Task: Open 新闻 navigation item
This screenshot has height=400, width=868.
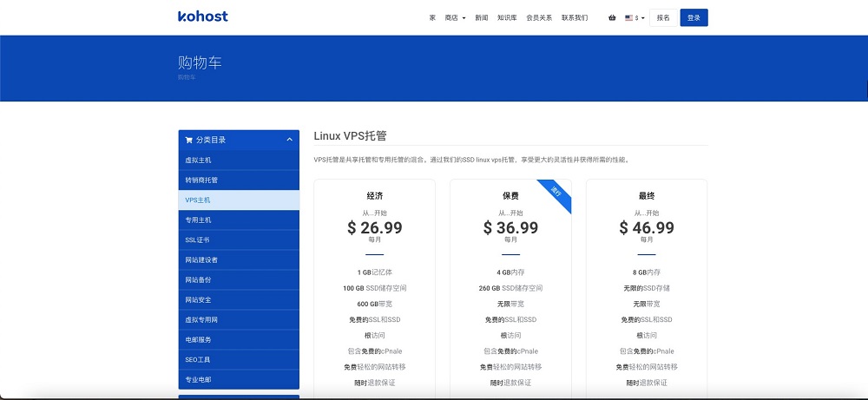Action: (482, 17)
